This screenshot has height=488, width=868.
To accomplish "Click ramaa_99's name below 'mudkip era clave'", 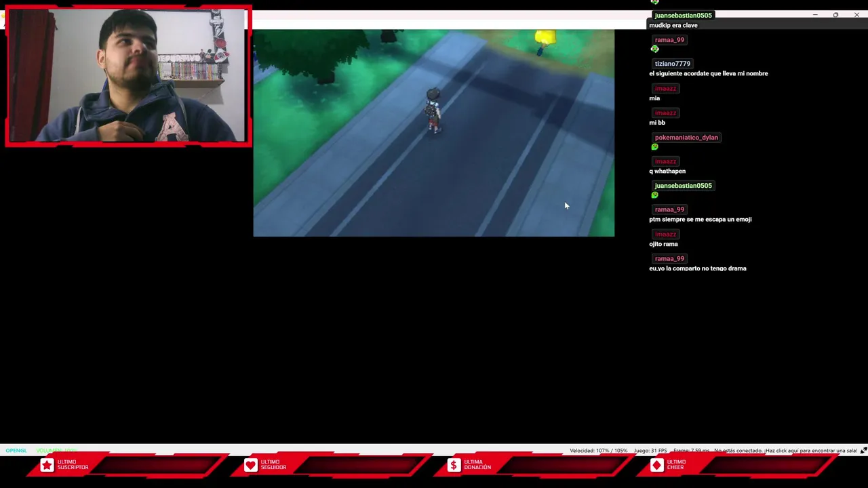I will click(669, 40).
